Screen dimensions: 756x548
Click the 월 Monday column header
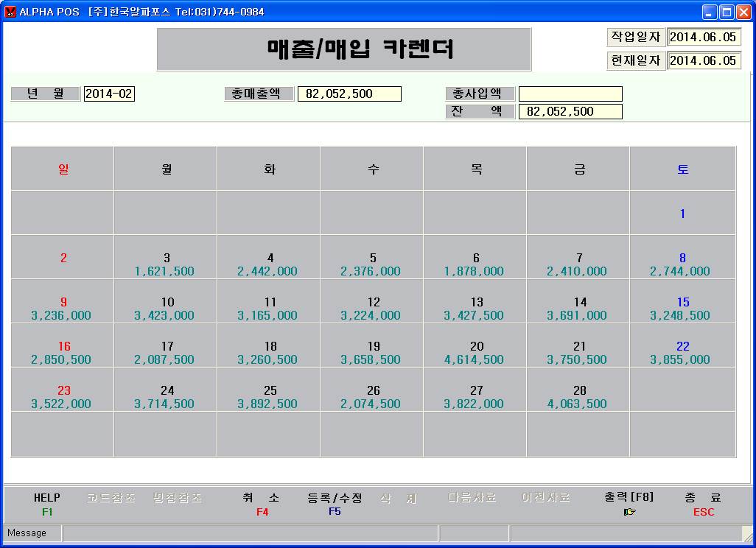pos(165,169)
